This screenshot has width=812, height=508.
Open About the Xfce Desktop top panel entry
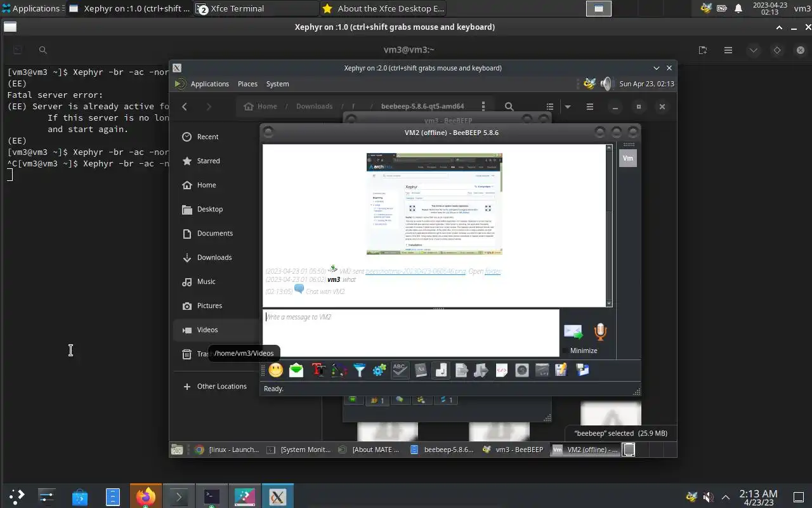[383, 8]
